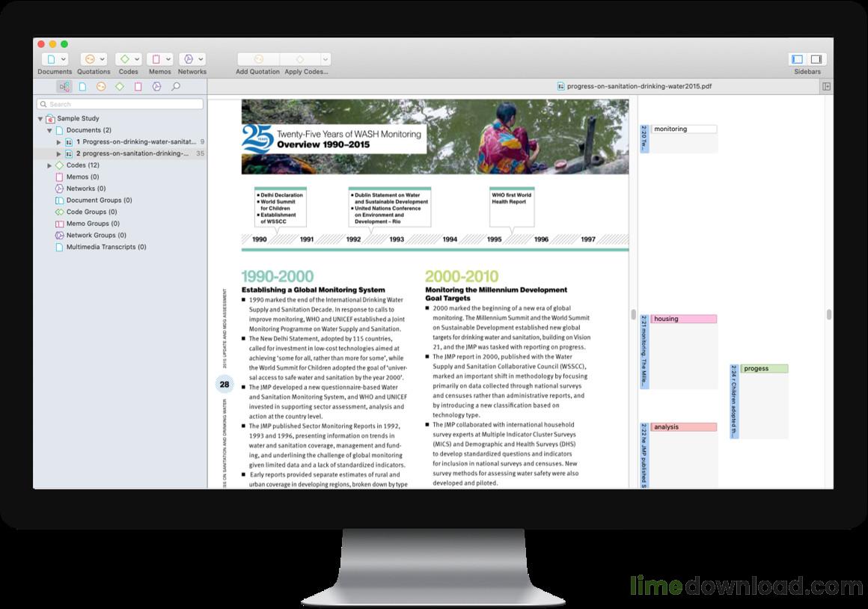Select the Codes (12) tree item
The image size is (868, 609).
click(82, 165)
